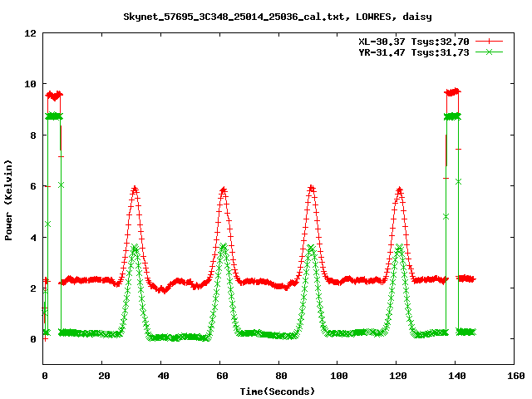Click the red peak near 90 seconds

pyautogui.click(x=312, y=189)
